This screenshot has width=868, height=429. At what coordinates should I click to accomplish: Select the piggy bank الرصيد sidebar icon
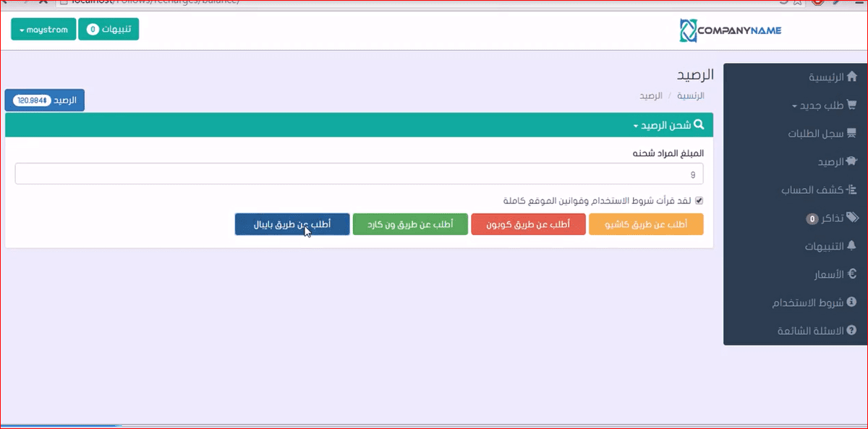point(851,162)
